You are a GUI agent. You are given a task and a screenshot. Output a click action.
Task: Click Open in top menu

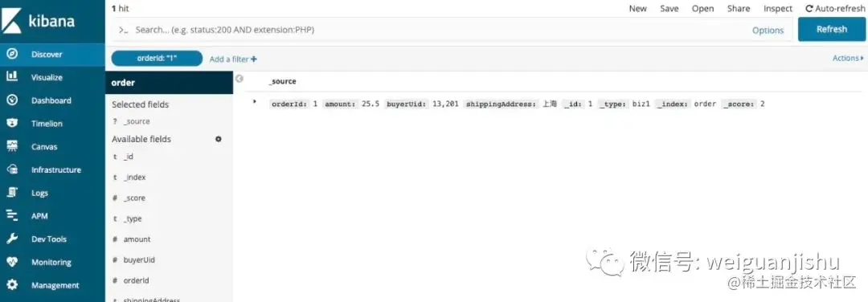pyautogui.click(x=703, y=9)
